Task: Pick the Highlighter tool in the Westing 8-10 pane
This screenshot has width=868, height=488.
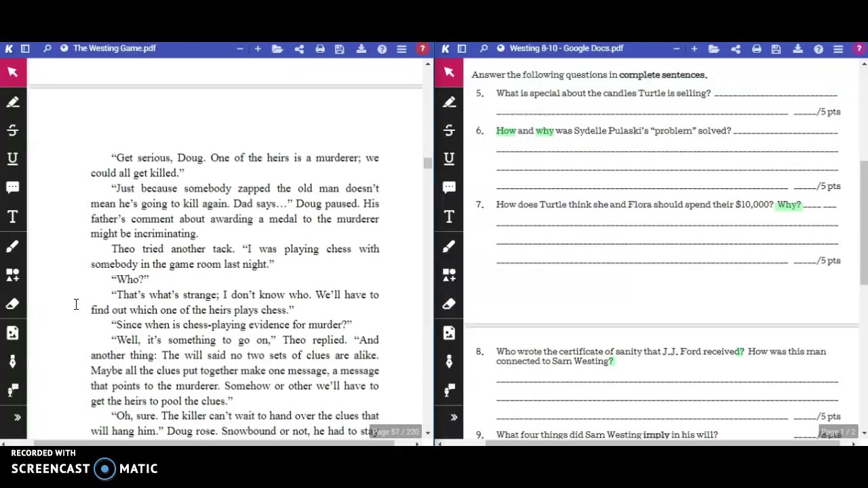Action: coord(450,102)
